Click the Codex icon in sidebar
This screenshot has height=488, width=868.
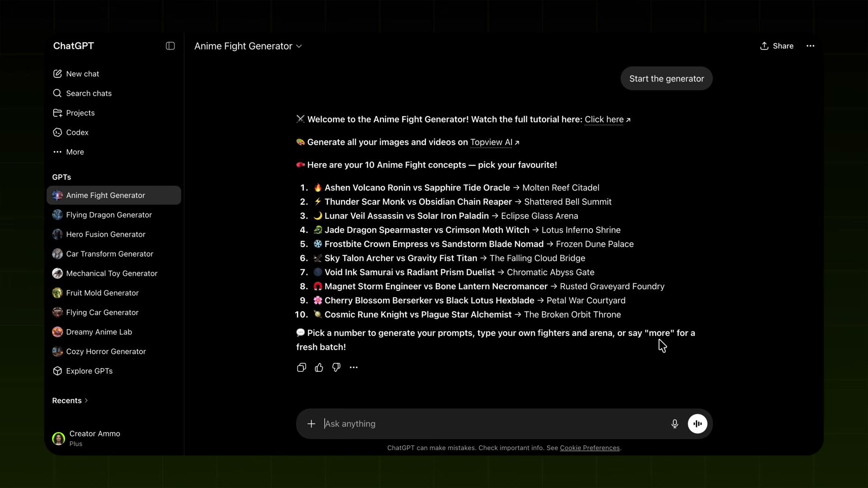57,132
